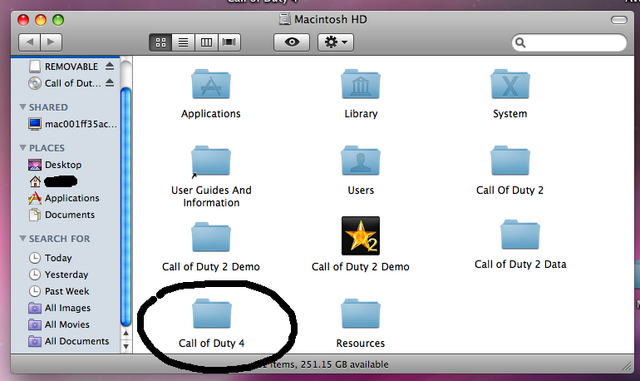Open the Library folder icon

[x=361, y=85]
